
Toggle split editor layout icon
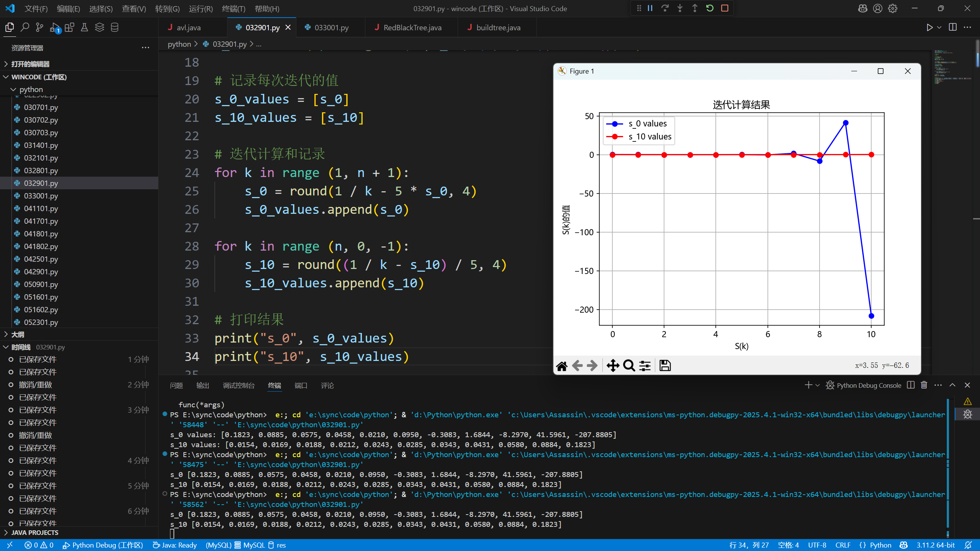click(x=952, y=27)
